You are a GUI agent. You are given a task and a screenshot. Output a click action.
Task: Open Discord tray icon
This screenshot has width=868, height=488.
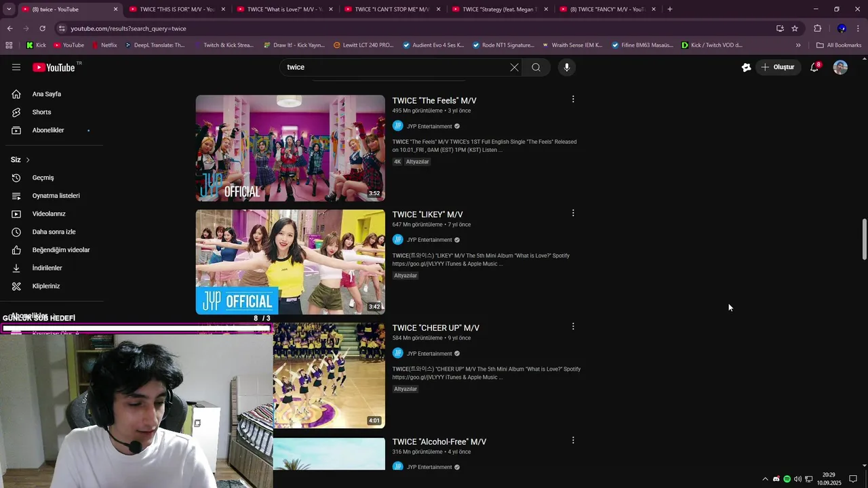776,479
